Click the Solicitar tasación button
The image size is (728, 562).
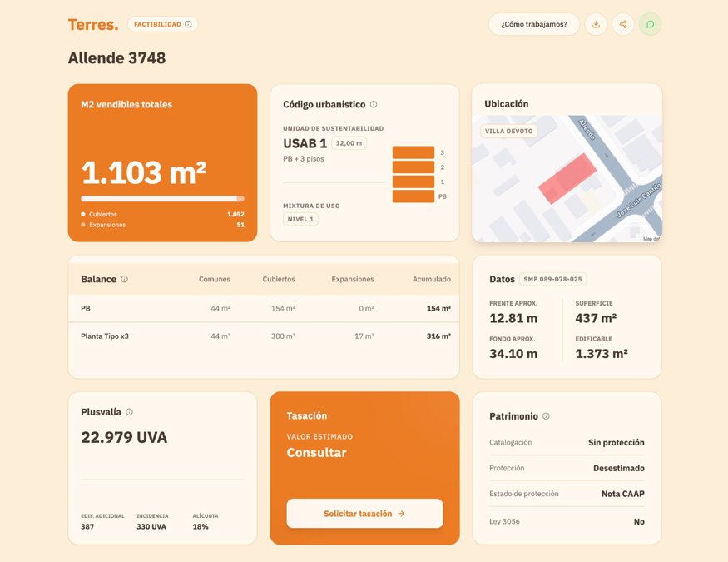[364, 514]
